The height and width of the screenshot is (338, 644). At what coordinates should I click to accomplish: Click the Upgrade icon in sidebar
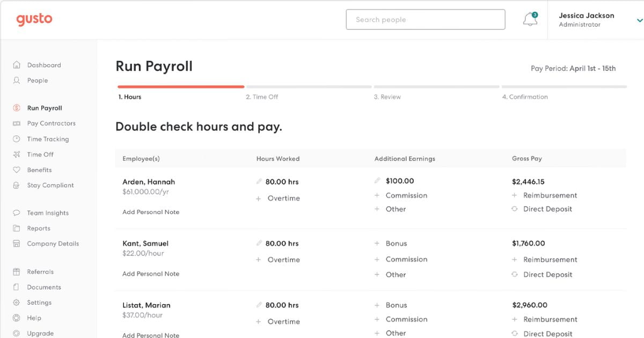coord(17,333)
